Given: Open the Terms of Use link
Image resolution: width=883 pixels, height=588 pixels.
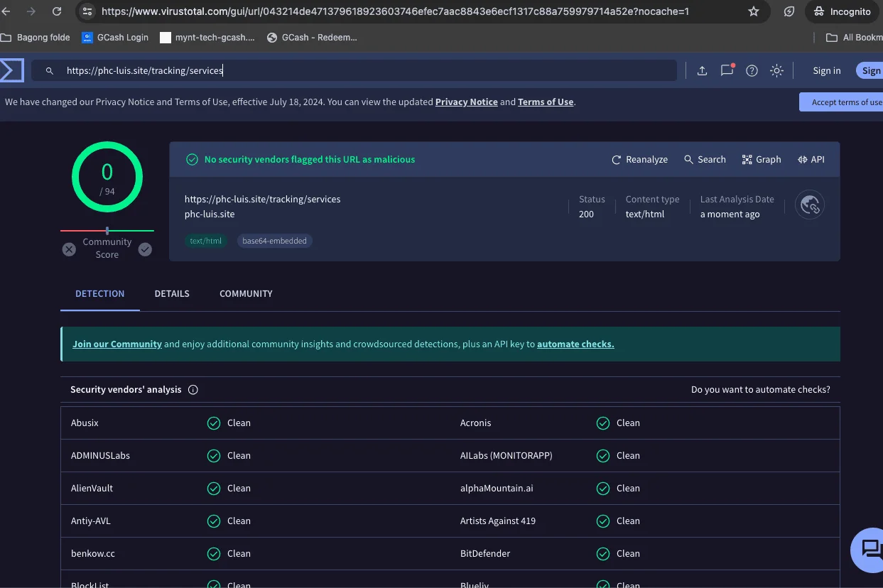Looking at the screenshot, I should (546, 102).
